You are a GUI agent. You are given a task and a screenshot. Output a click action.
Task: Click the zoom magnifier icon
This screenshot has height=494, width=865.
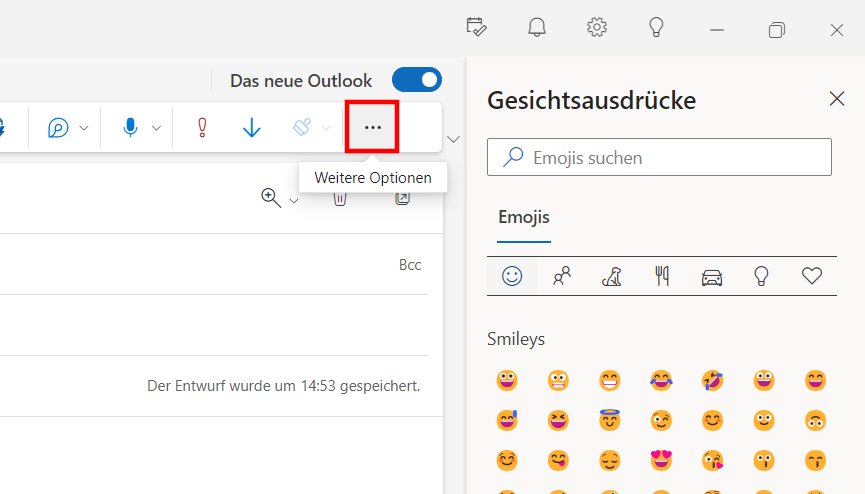(x=271, y=198)
